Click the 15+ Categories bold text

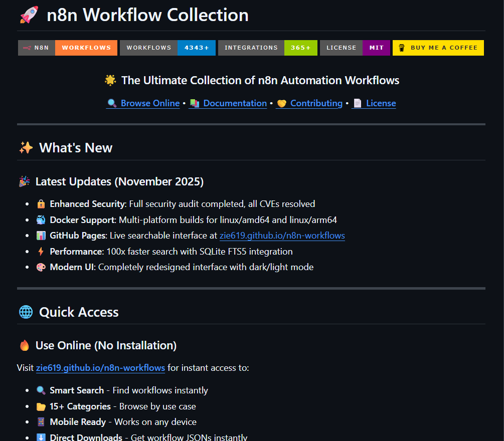(x=80, y=406)
